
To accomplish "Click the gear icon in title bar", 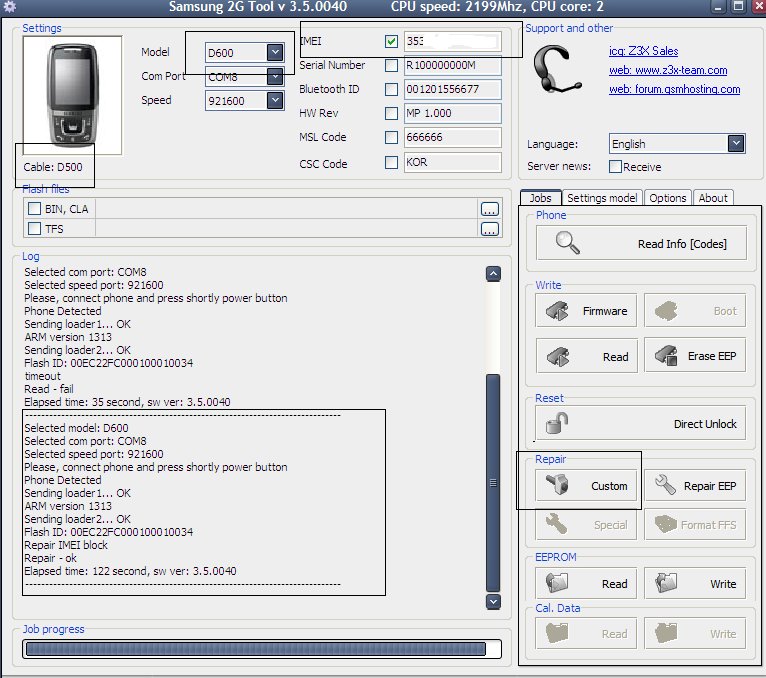I will 9,6.
